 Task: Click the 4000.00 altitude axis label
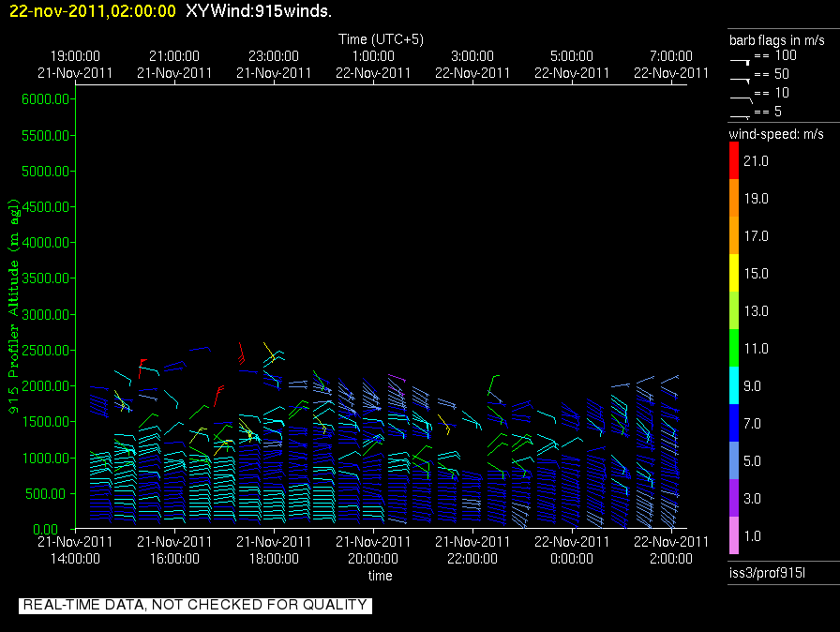coord(46,243)
